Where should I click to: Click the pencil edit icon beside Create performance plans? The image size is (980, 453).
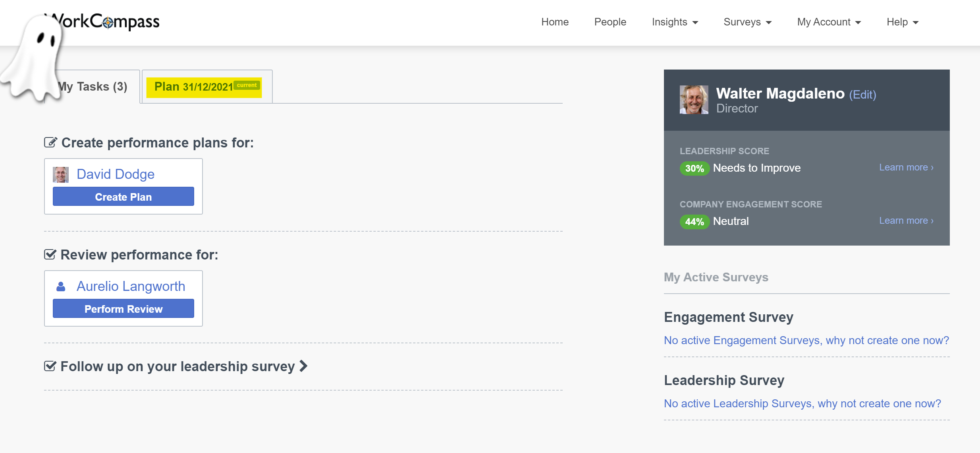[50, 142]
